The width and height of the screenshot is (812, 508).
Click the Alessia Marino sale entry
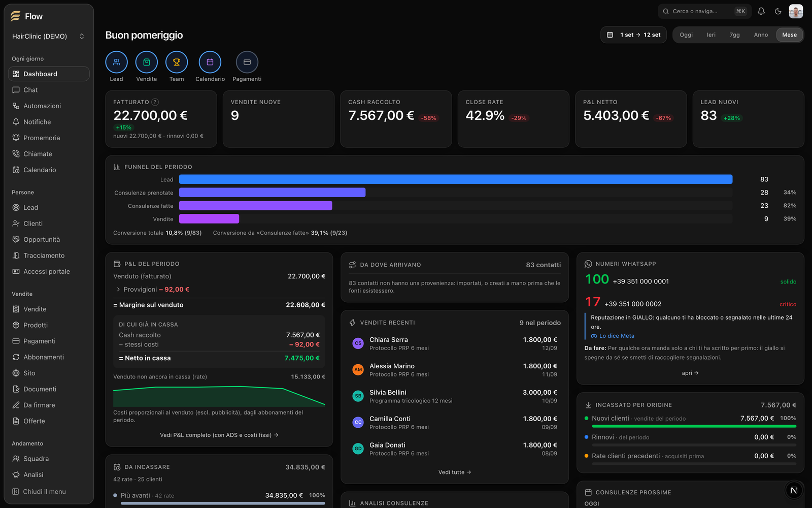(x=455, y=370)
